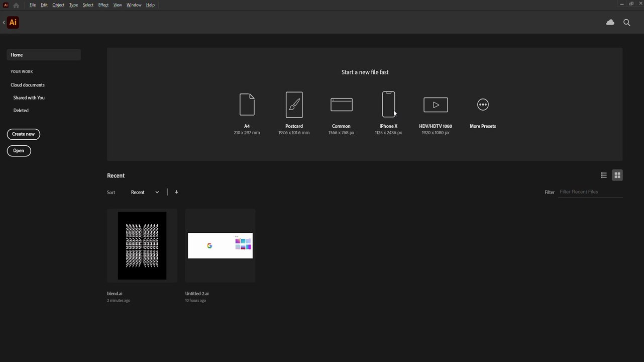Click the Open button

point(19,151)
